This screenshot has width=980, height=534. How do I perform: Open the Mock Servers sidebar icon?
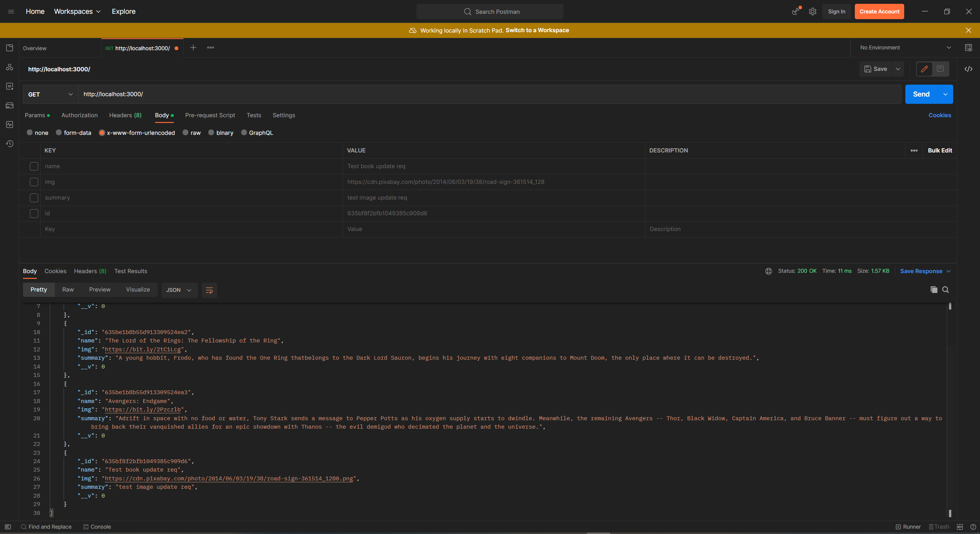[10, 105]
